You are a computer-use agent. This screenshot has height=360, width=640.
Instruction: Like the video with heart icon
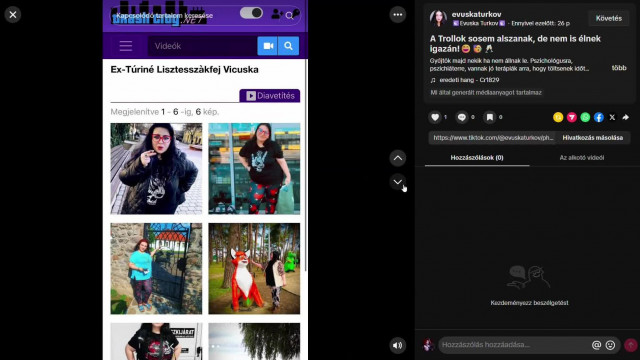point(435,117)
